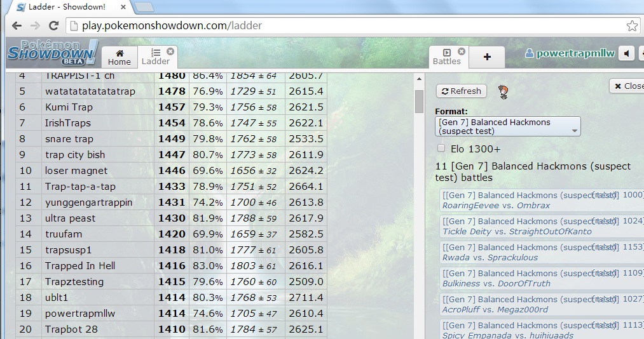Go back using browser back arrow

tap(17, 26)
